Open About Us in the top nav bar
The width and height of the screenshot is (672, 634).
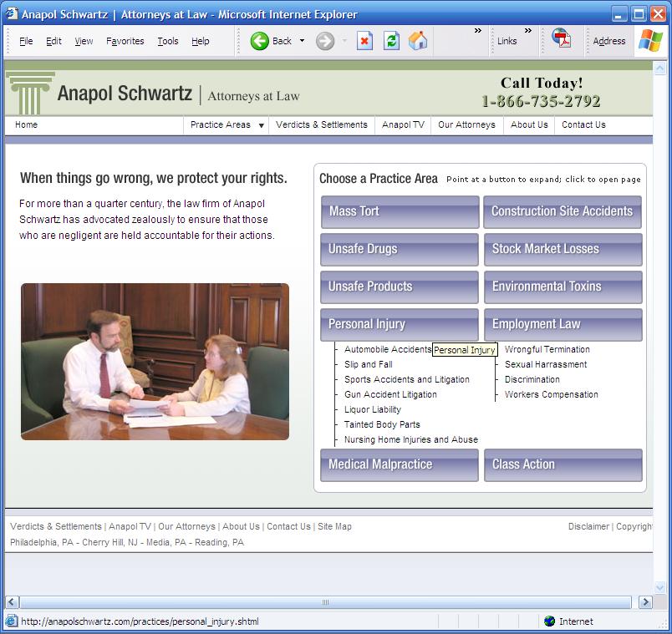[529, 124]
